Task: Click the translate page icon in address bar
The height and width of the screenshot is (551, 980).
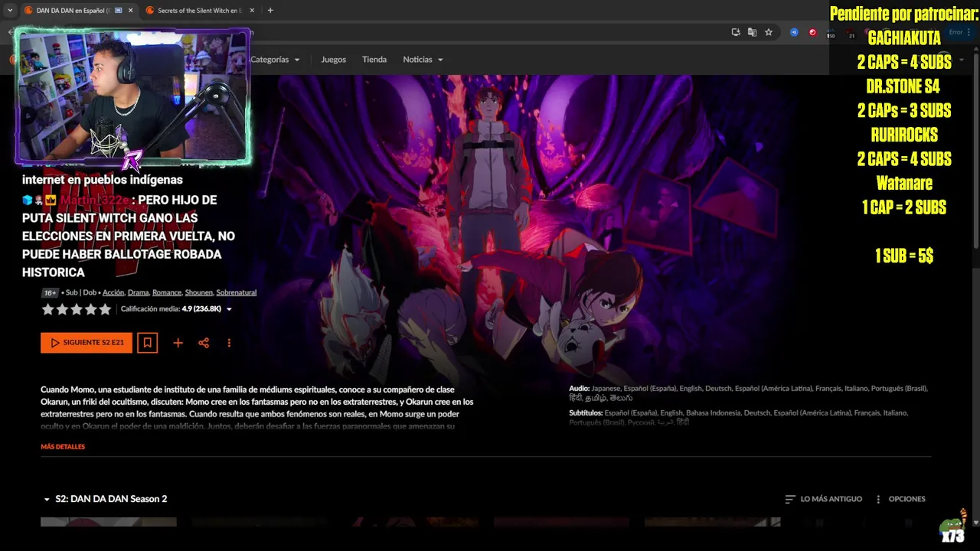Action: tap(752, 32)
